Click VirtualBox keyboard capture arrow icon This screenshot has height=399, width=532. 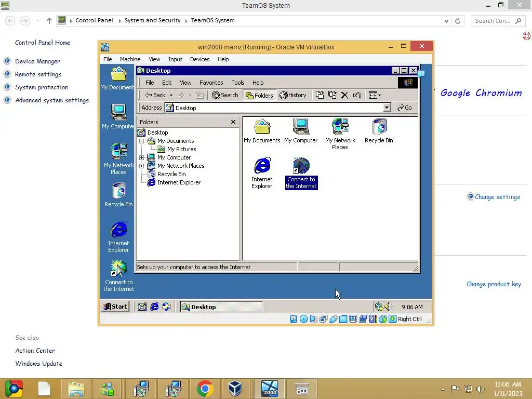pos(393,319)
